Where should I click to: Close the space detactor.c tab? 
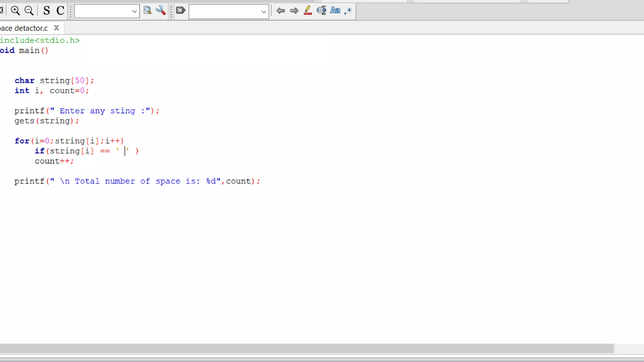57,28
